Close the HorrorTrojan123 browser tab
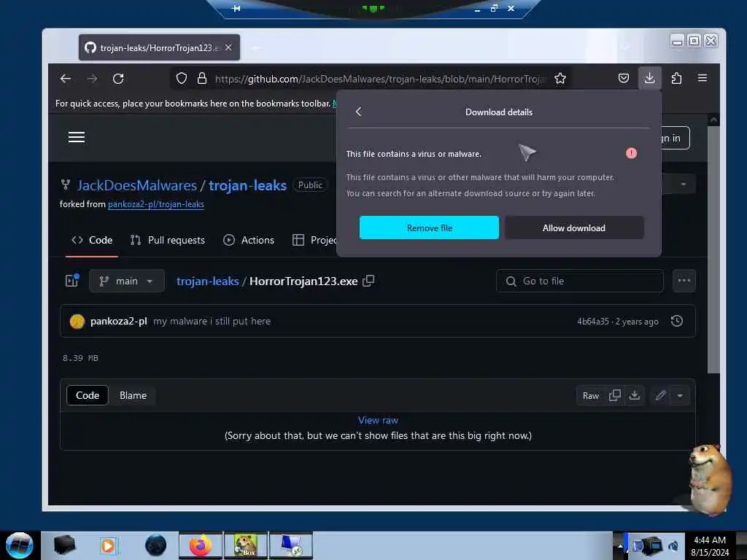 228,47
